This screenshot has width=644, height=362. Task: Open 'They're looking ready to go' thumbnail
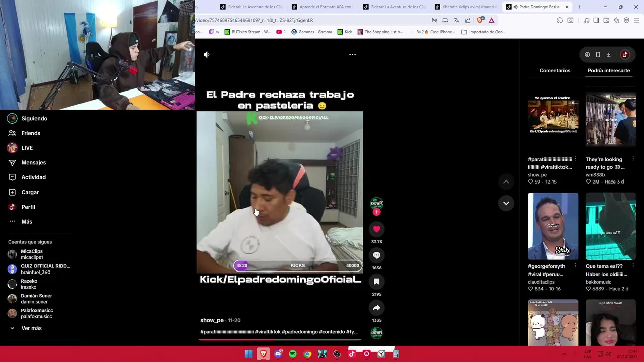pyautogui.click(x=611, y=119)
